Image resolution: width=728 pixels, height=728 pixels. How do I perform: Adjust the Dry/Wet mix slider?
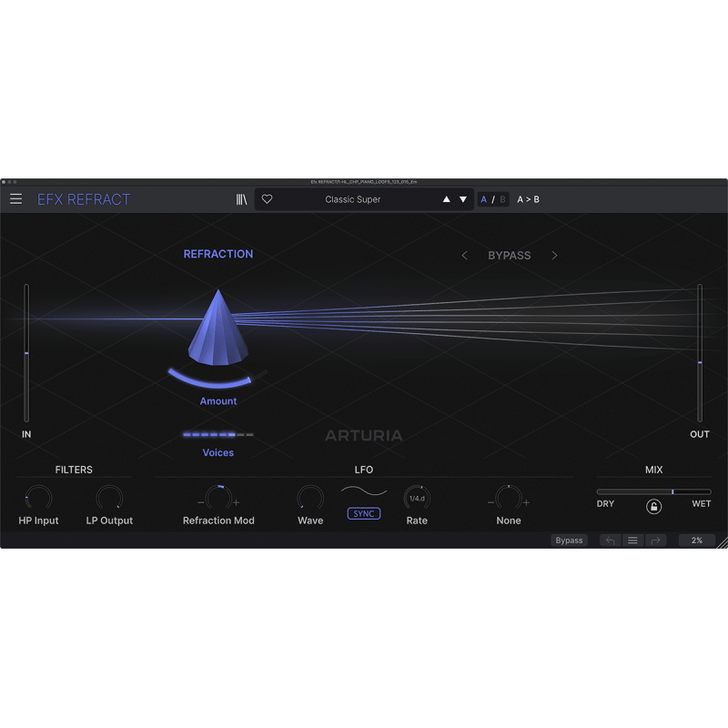pyautogui.click(x=653, y=491)
